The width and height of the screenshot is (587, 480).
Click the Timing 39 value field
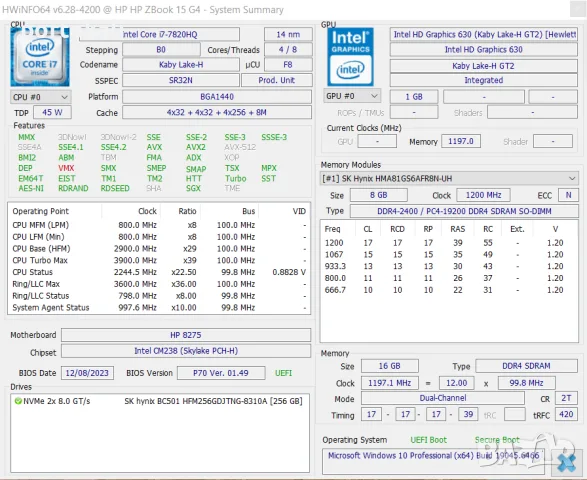pos(468,414)
